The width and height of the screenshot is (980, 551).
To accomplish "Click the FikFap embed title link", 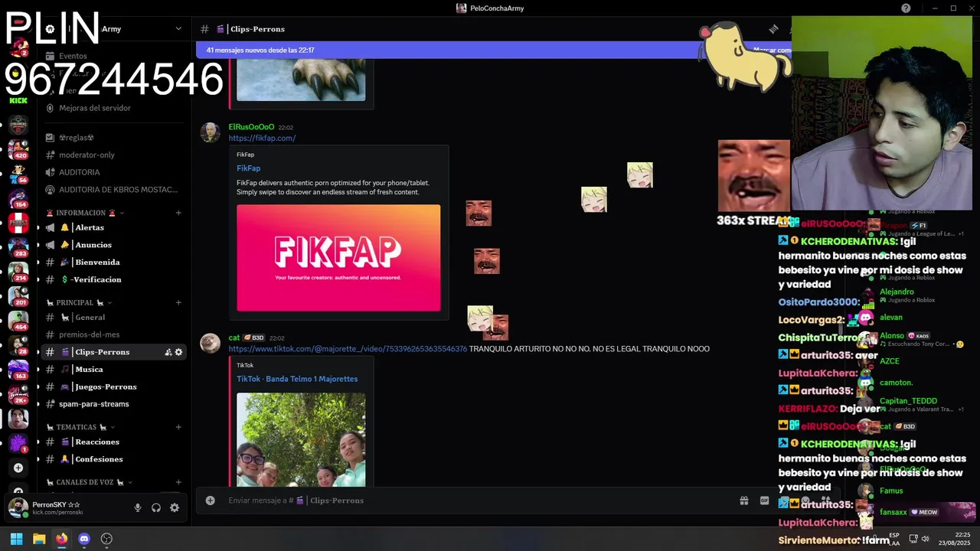I will [248, 168].
